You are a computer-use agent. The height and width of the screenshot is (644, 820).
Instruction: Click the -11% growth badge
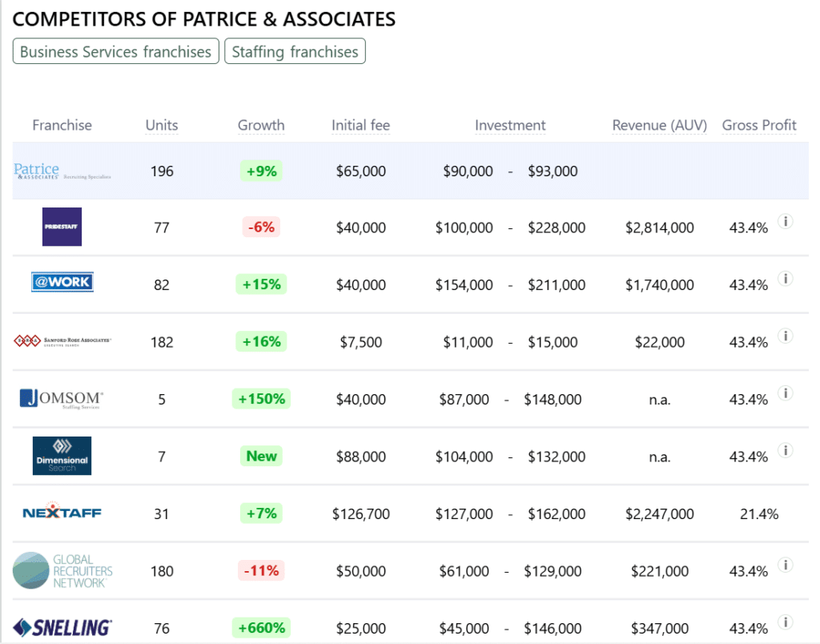(x=261, y=570)
